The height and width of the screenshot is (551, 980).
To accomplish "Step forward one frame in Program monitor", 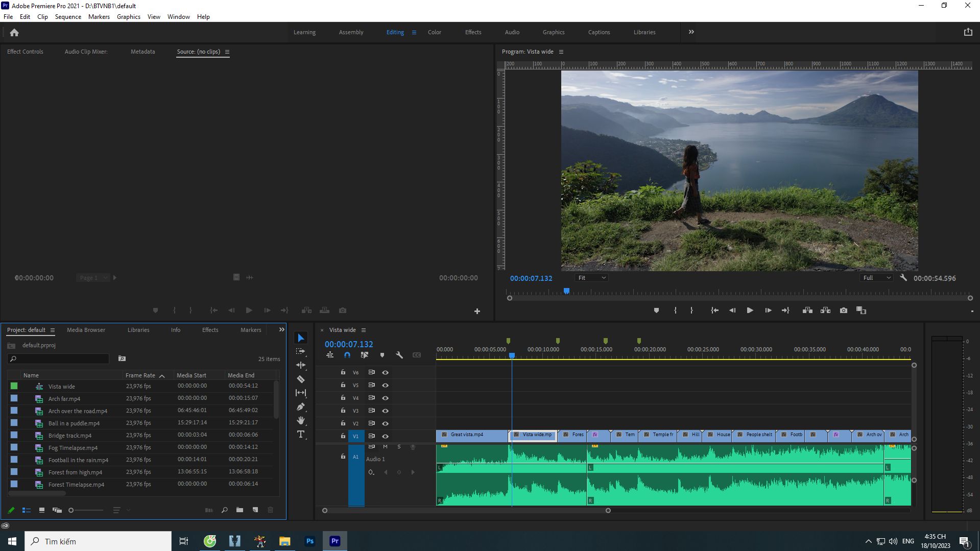I will tap(768, 310).
